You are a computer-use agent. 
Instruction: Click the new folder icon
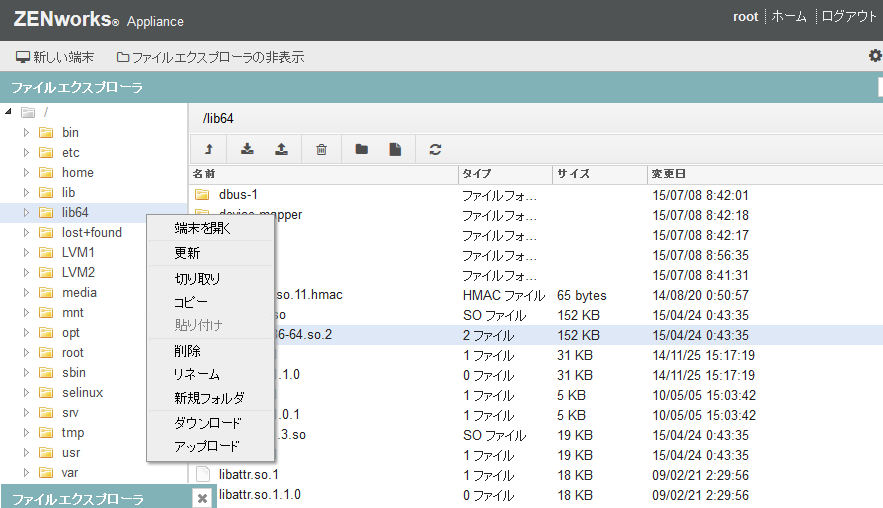[362, 149]
